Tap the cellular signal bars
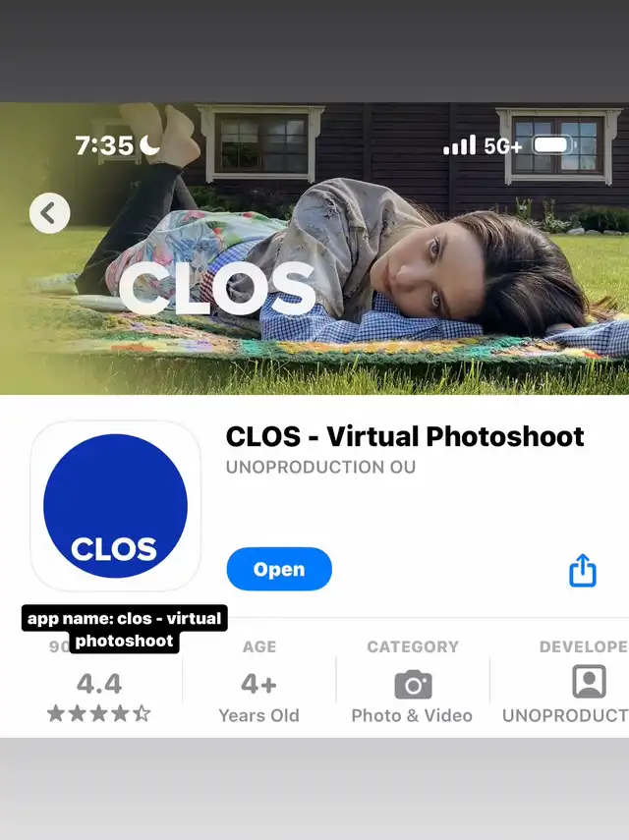Screen dimensions: 629x840 (459, 144)
